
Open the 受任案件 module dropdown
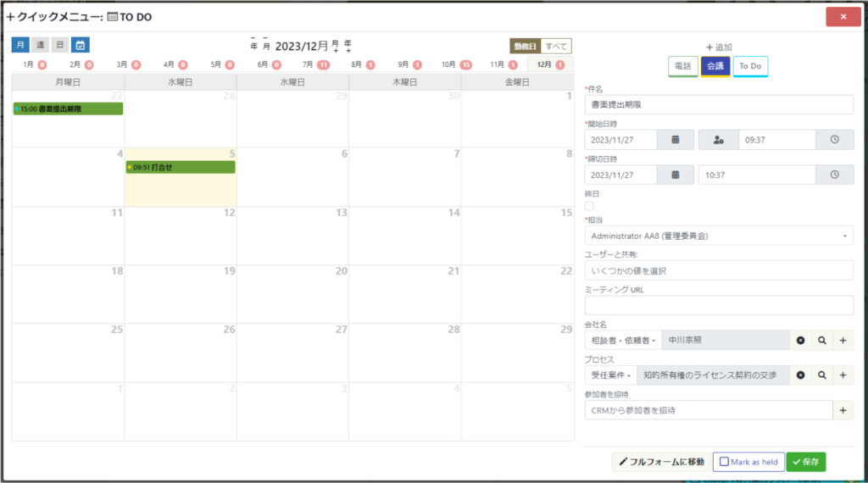610,375
